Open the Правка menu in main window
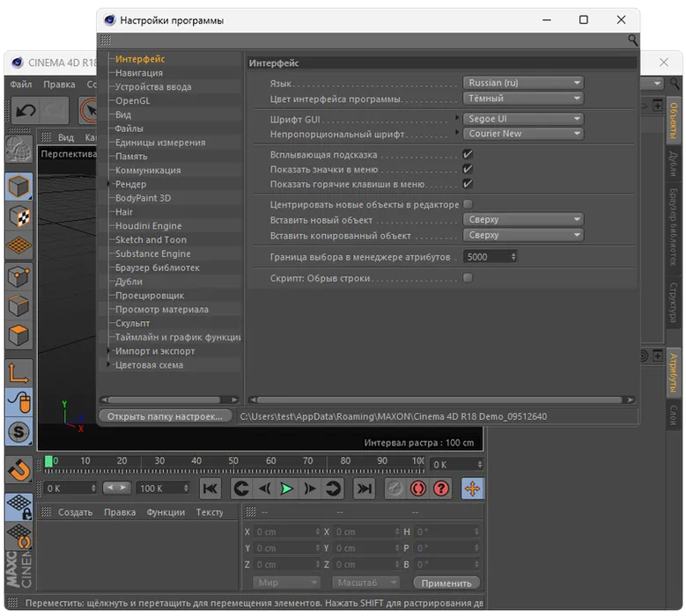 59,84
